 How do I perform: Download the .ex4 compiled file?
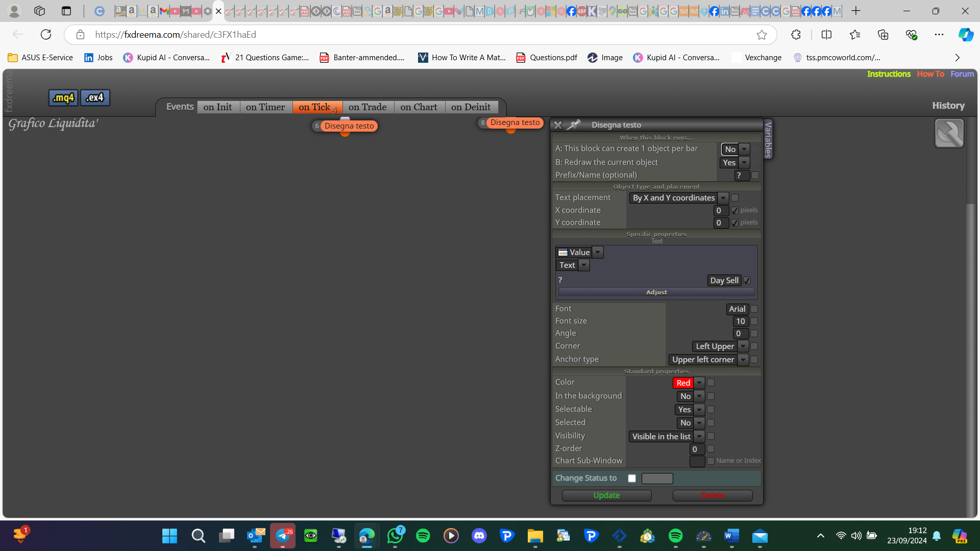point(95,97)
